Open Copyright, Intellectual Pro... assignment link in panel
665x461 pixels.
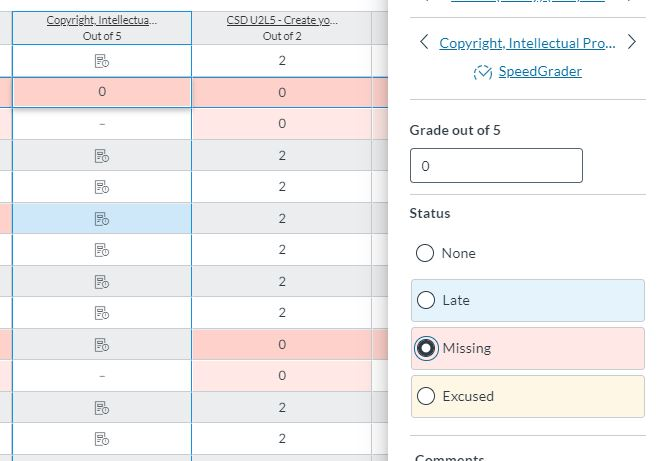tap(527, 43)
